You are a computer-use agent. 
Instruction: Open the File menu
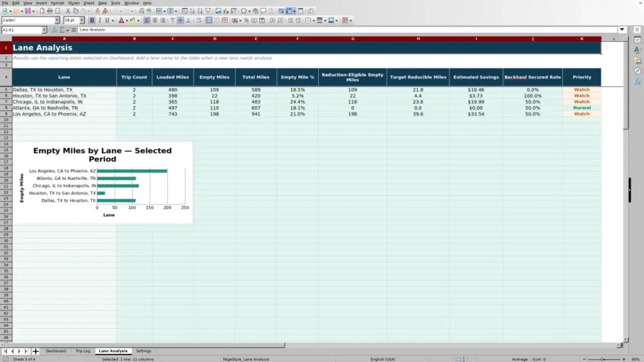[x=5, y=3]
